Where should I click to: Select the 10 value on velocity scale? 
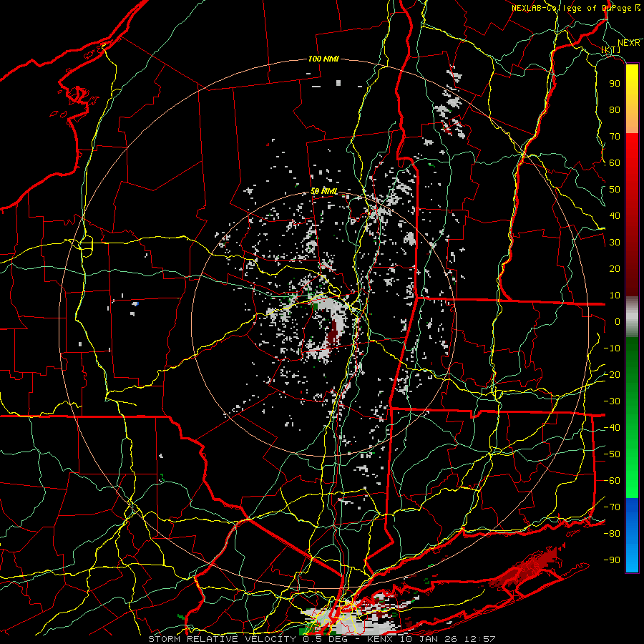615,296
